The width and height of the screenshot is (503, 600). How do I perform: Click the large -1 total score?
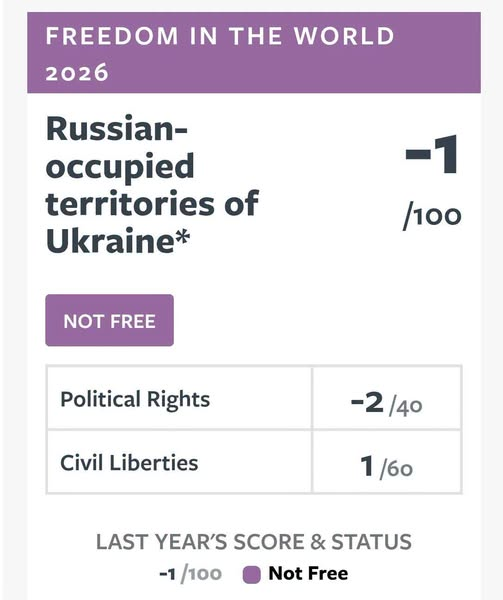point(431,155)
